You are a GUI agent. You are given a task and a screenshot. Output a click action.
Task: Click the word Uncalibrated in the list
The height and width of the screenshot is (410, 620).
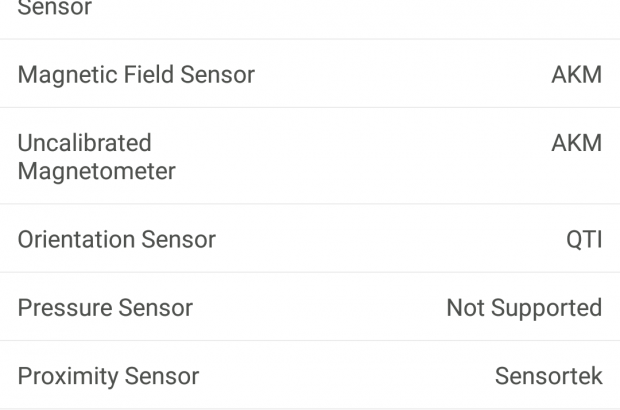[x=85, y=143]
